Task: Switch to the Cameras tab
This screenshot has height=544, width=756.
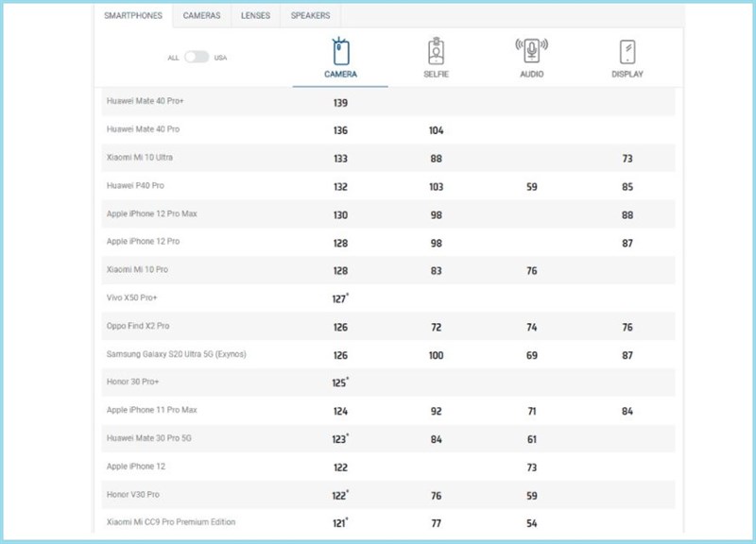Action: point(201,16)
